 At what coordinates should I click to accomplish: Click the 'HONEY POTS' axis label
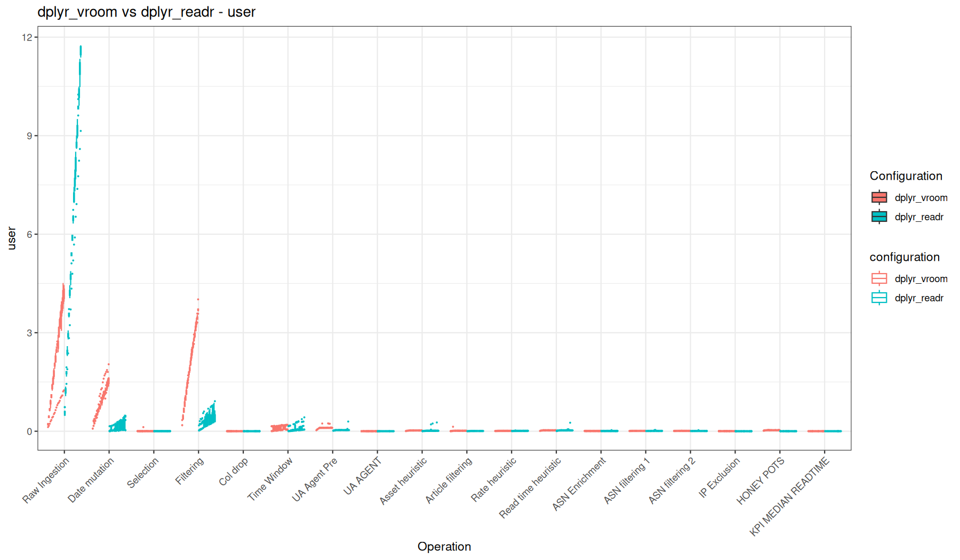click(x=761, y=481)
